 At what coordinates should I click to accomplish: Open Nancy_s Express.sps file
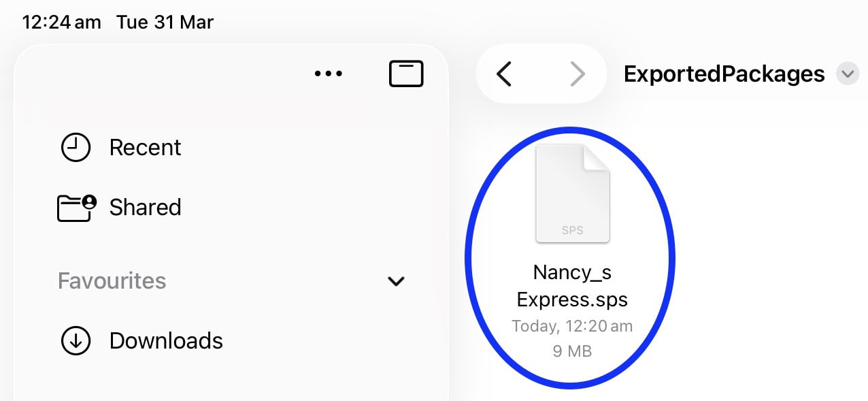coord(572,286)
